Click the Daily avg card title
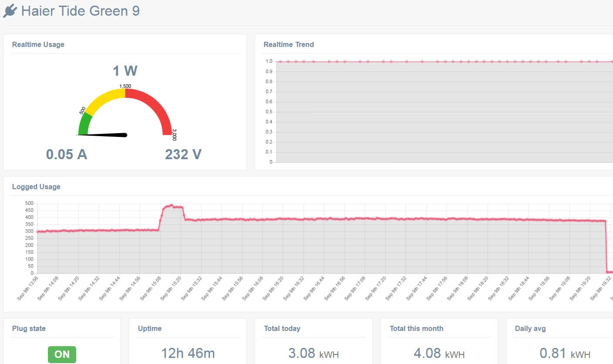Image resolution: width=613 pixels, height=364 pixels. point(530,328)
